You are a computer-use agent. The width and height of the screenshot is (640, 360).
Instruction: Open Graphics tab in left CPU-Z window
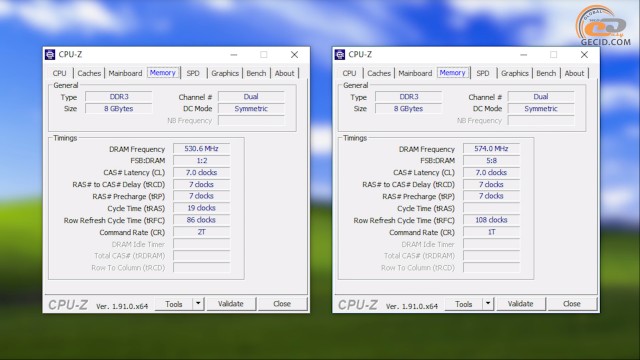[x=225, y=73]
